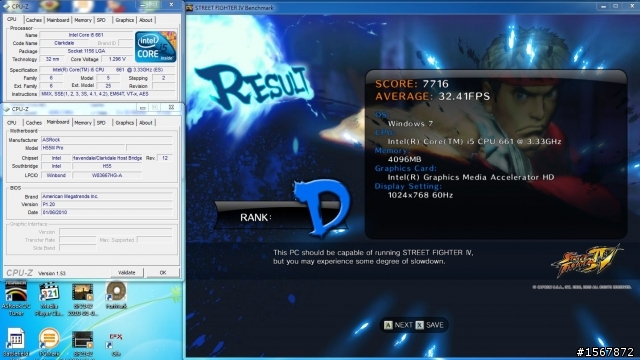Click the 'Intel(R) Graphics Media Accelerator HD' text
This screenshot has height=360, width=640.
(471, 177)
